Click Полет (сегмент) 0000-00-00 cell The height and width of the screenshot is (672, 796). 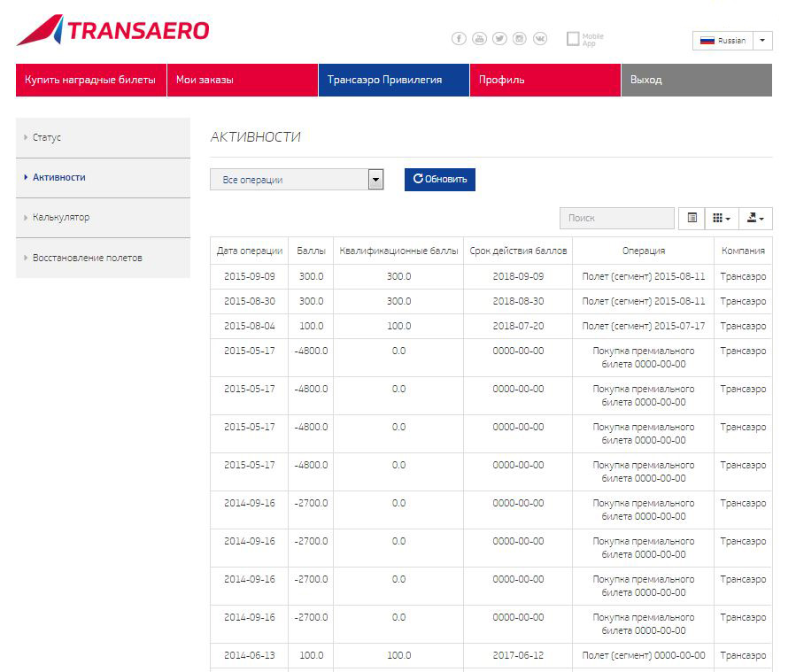[x=643, y=656]
